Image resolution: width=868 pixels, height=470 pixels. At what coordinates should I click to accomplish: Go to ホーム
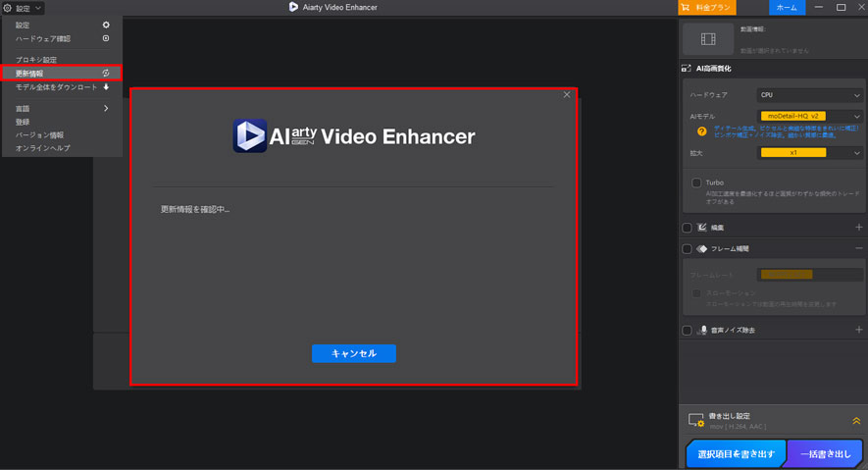(x=787, y=7)
